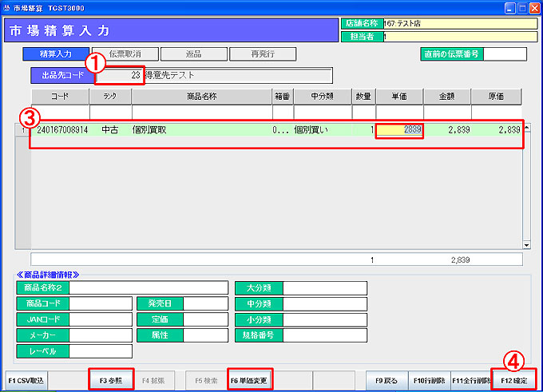Switch to the 精算入力 tab
Viewport: 543px width, 392px height.
coord(56,54)
